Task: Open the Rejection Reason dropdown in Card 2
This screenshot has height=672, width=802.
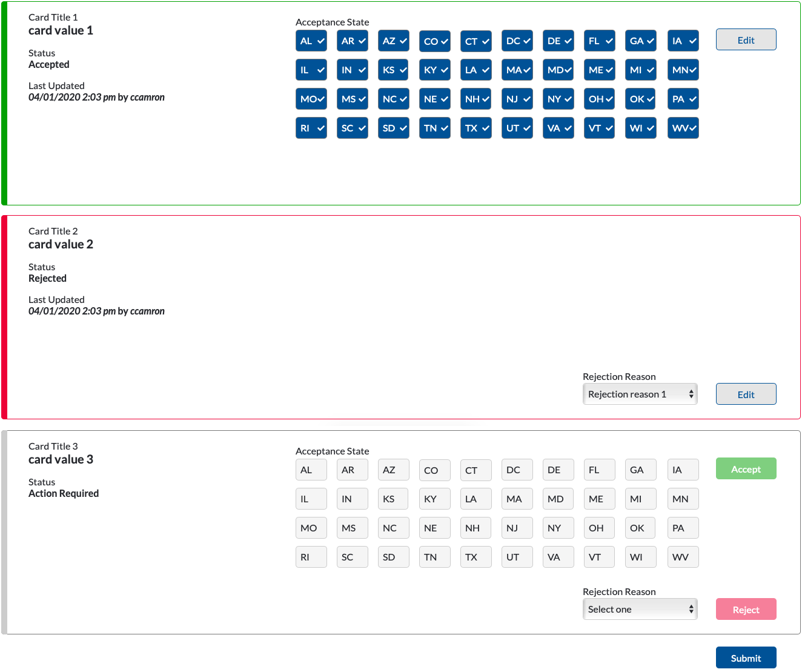Action: [x=640, y=394]
